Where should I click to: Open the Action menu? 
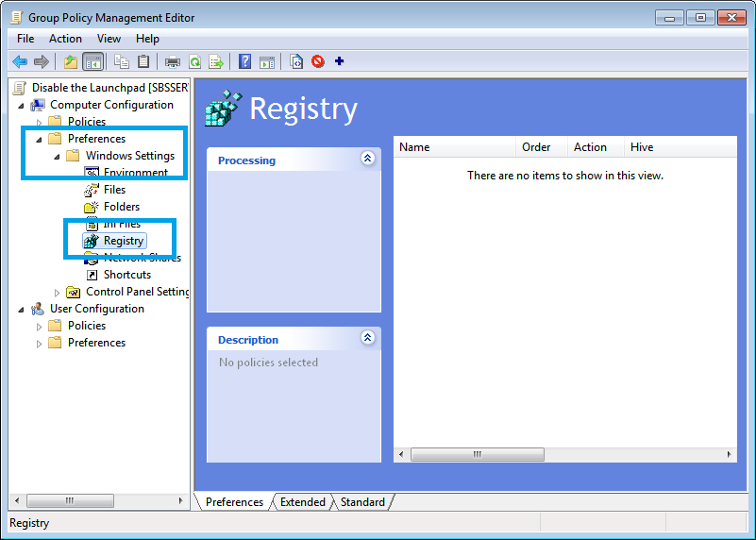65,39
